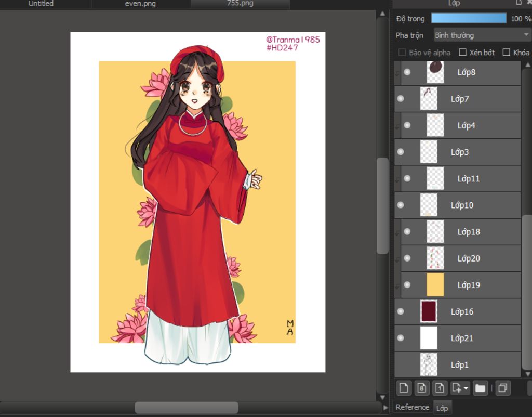Add a new color layer
The height and width of the screenshot is (417, 532).
404,388
